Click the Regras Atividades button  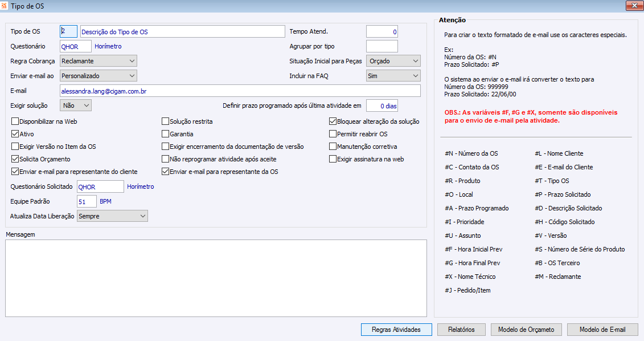click(x=396, y=330)
